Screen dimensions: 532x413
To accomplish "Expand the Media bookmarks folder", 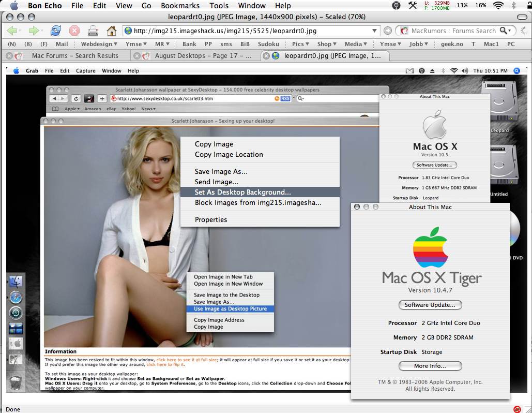I will 356,44.
